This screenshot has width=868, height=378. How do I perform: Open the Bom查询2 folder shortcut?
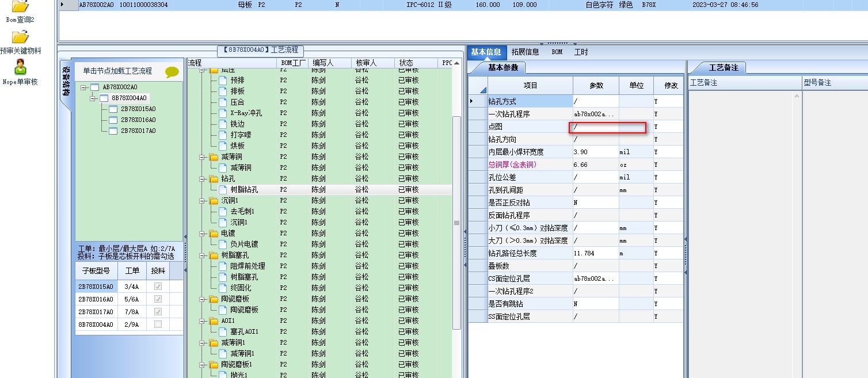[20, 7]
